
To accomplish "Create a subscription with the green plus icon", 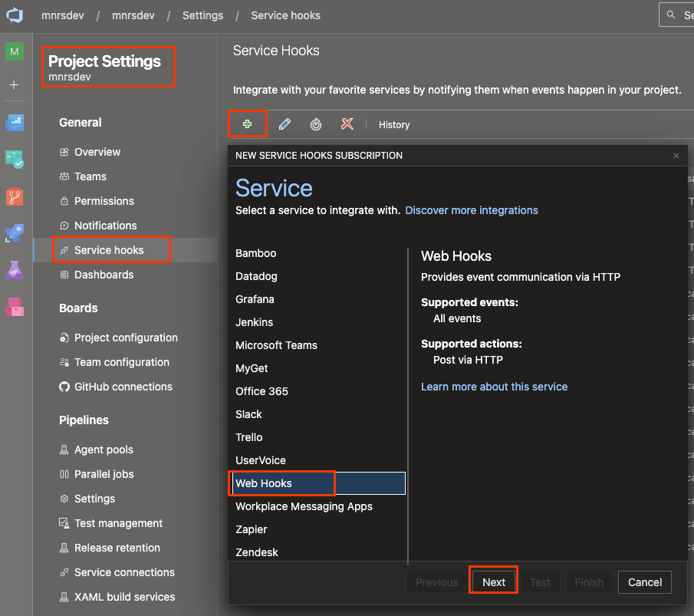I will pos(248,124).
